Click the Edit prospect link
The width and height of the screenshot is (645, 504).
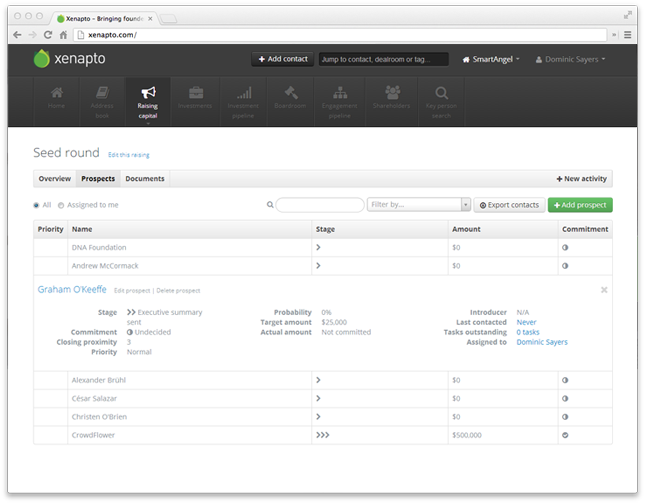tap(132, 290)
